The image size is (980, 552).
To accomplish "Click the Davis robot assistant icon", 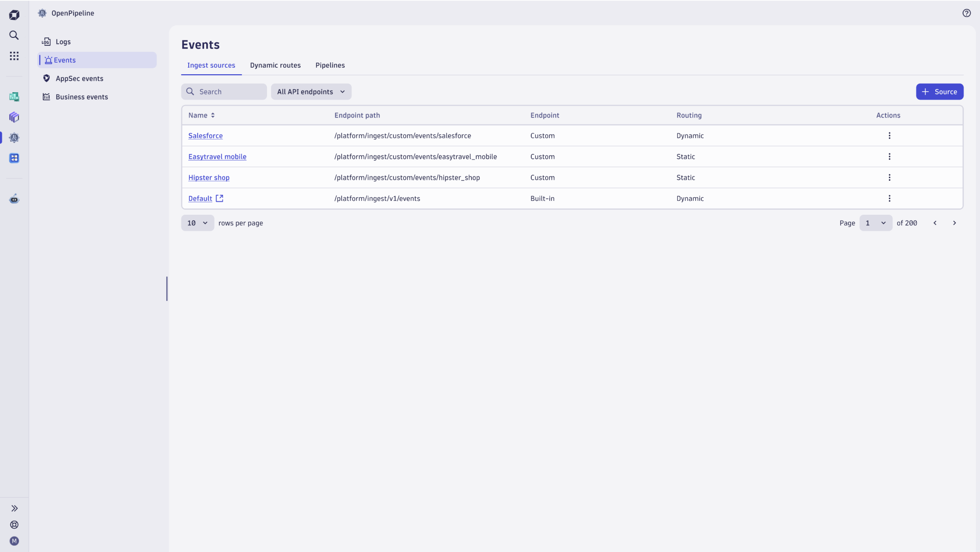I will coord(14,199).
